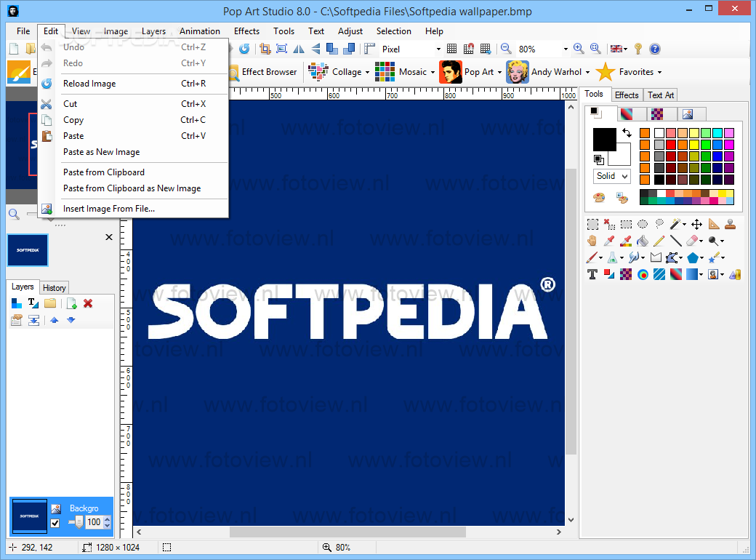
Task: Click the show grid icon
Action: tap(451, 49)
